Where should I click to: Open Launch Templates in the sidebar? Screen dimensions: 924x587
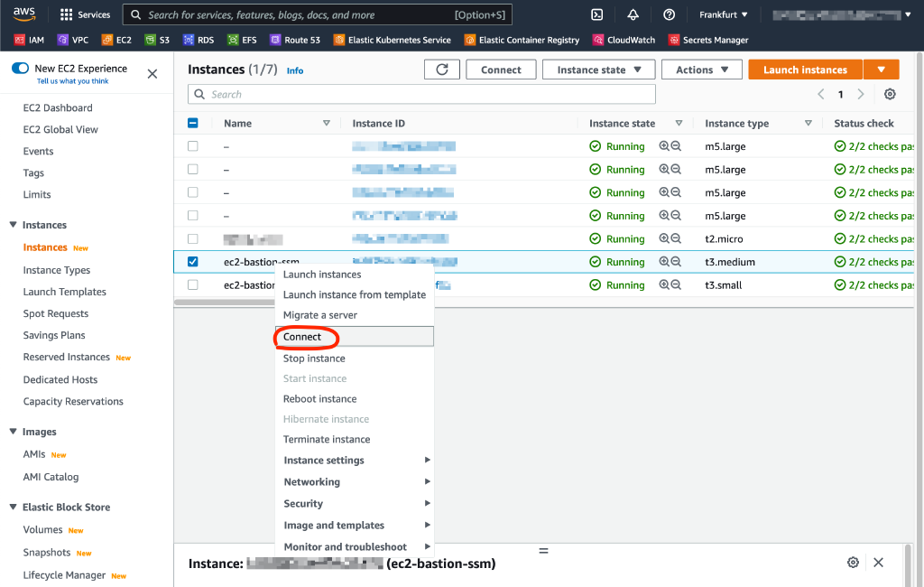tap(64, 292)
